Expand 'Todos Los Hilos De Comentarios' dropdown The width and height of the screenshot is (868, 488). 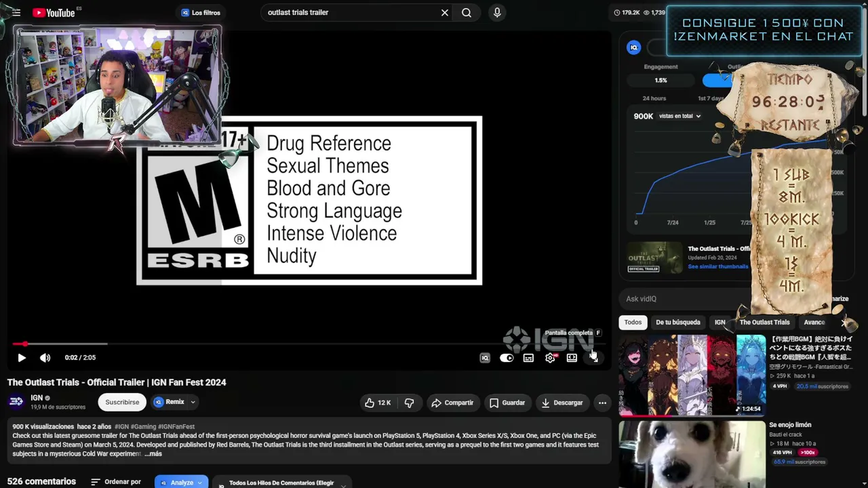[x=281, y=483]
